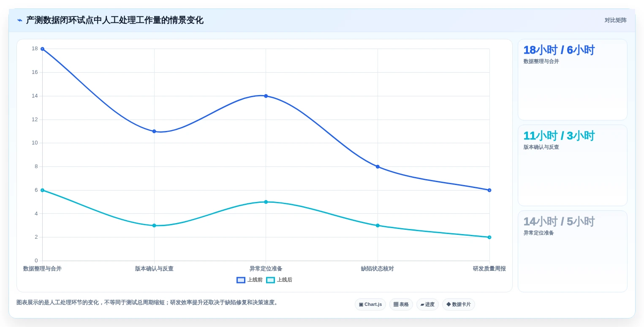The width and height of the screenshot is (644, 327).
Task: Click the 上线前 point at 版本确认与反查
Action: [x=154, y=131]
